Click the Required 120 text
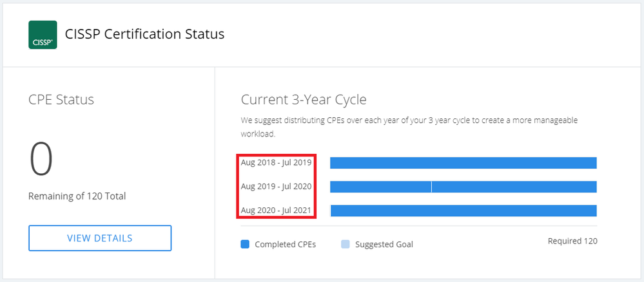The height and width of the screenshot is (282, 644). tap(572, 241)
